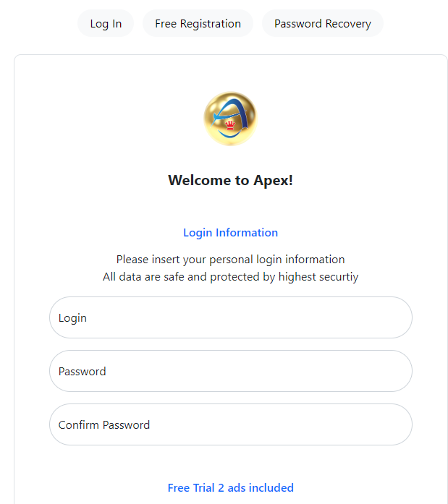Screen dimensions: 448x504
Task: Click the misspelled word "securtiy"
Action: [x=339, y=276]
